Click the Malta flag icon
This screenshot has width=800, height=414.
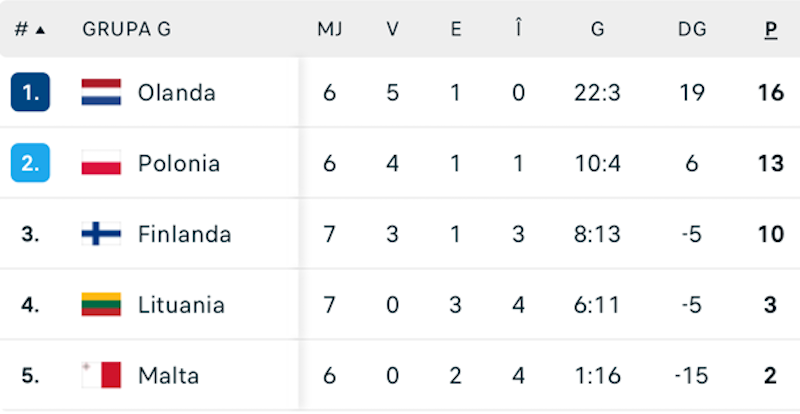pyautogui.click(x=101, y=376)
